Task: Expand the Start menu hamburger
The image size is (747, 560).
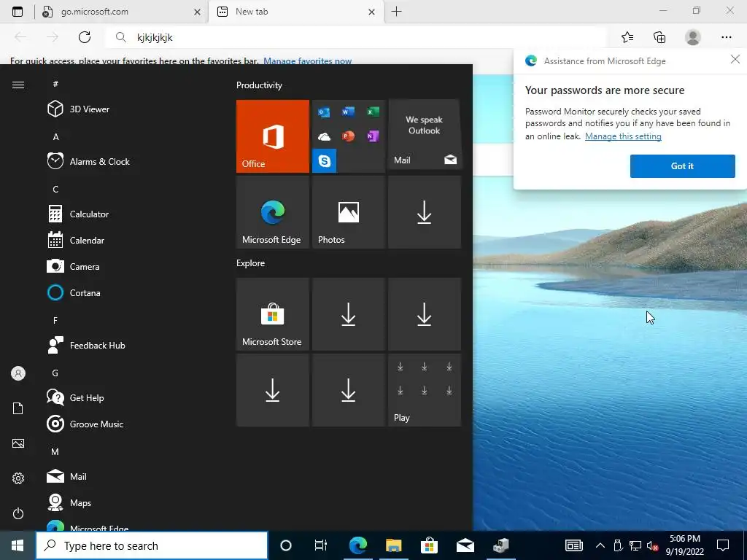Action: [18, 85]
